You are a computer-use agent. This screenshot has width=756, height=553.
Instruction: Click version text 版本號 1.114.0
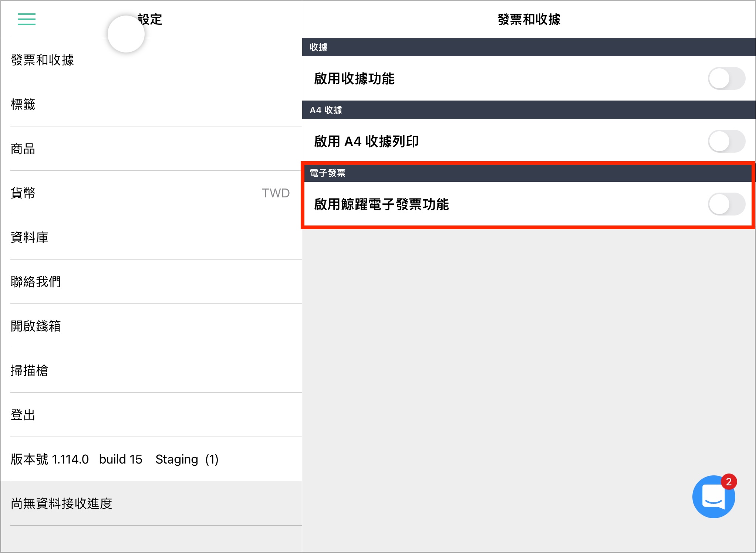pos(50,459)
